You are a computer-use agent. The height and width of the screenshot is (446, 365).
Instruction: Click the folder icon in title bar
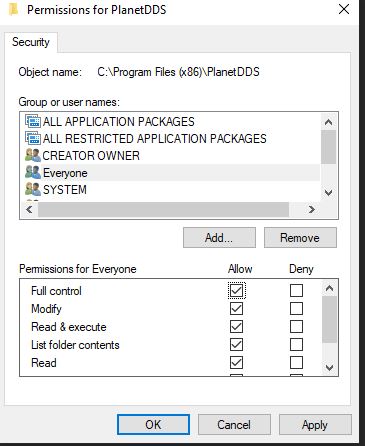(13, 10)
